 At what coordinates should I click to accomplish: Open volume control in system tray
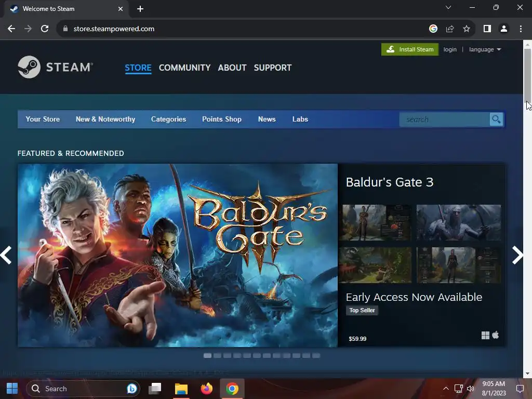[x=470, y=389]
